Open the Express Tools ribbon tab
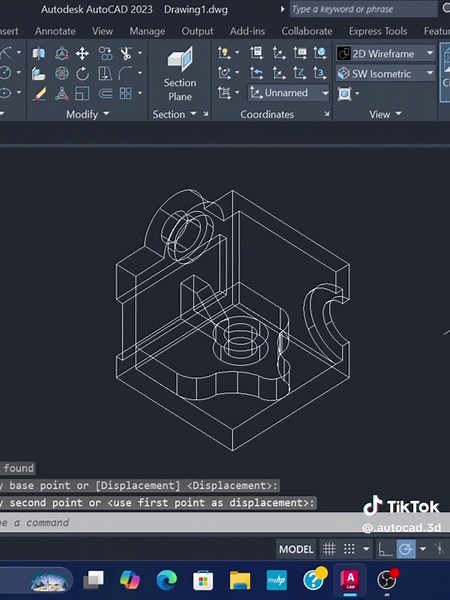The height and width of the screenshot is (600, 450). (378, 31)
